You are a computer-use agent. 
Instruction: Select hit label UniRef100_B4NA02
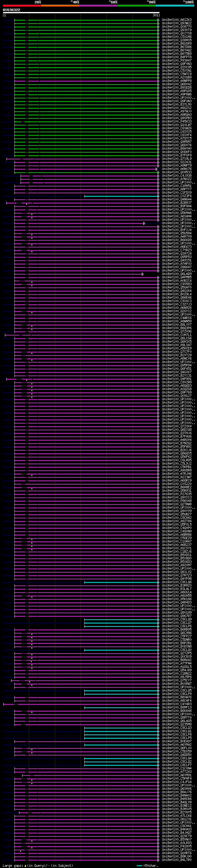click(x=177, y=796)
